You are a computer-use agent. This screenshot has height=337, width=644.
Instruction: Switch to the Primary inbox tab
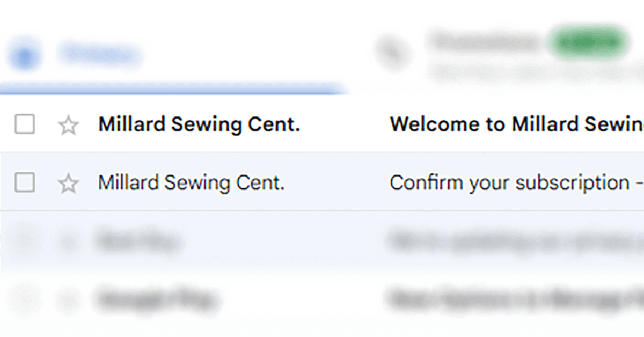point(99,54)
